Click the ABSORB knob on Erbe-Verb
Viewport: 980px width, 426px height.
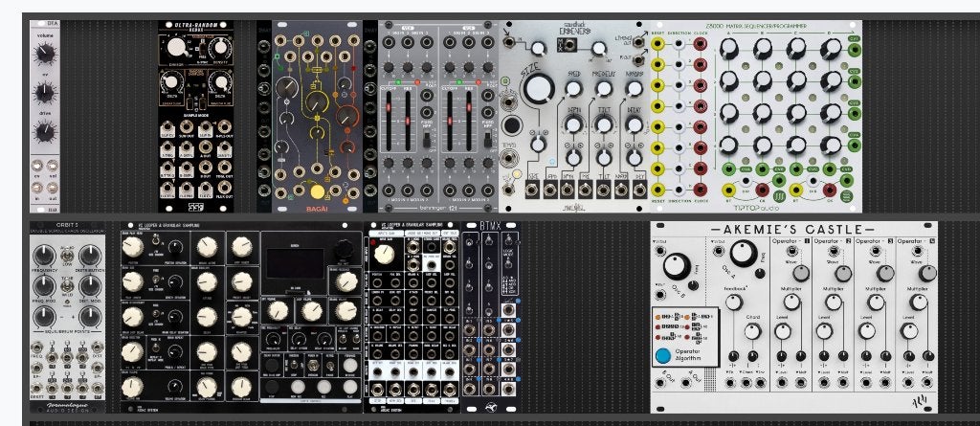[x=634, y=89]
